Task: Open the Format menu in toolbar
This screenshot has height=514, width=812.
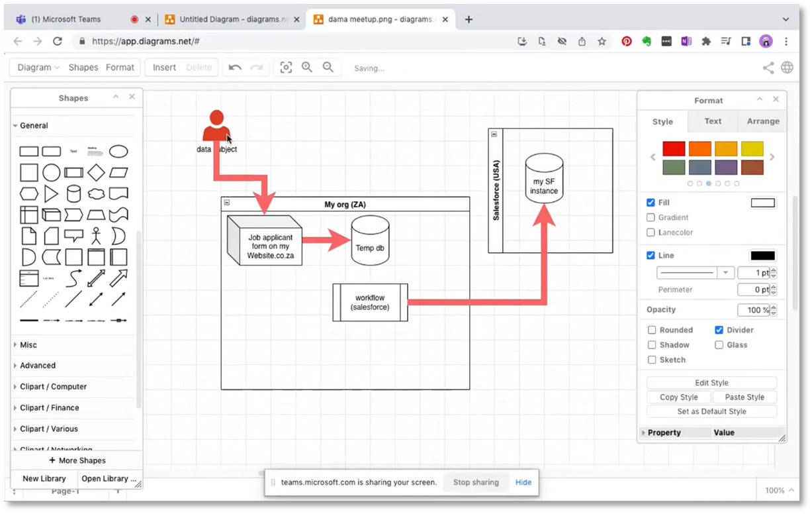Action: (x=120, y=68)
